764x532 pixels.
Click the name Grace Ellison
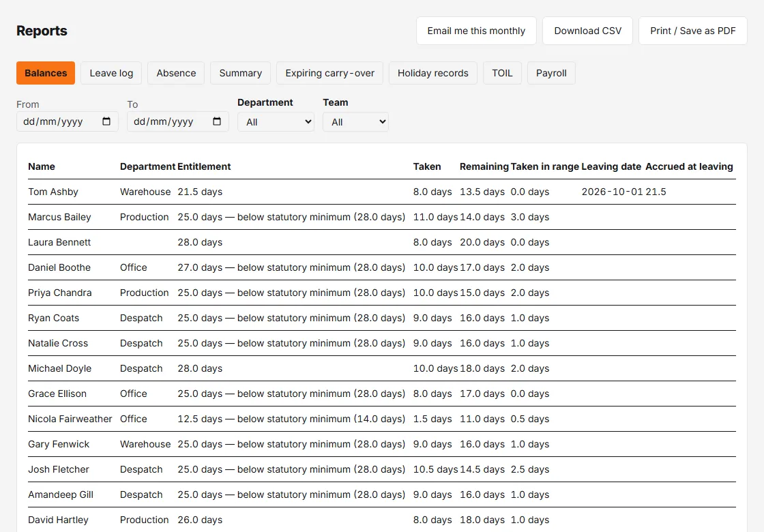click(x=57, y=394)
